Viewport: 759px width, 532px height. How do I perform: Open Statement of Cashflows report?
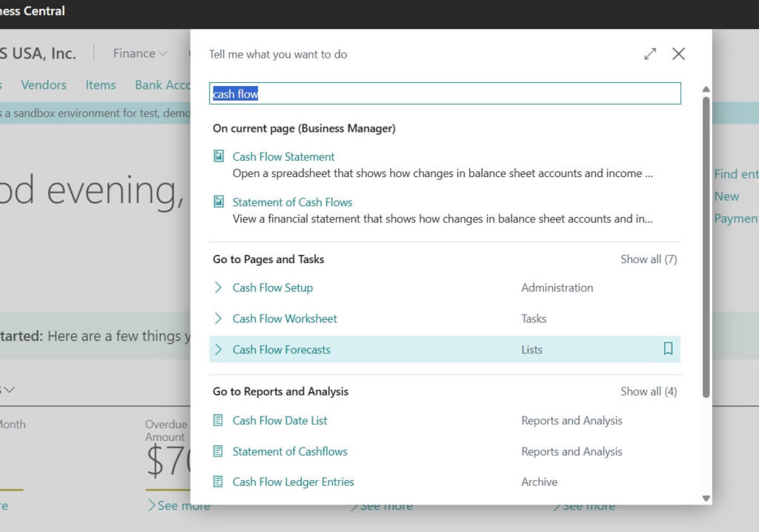[x=290, y=452]
